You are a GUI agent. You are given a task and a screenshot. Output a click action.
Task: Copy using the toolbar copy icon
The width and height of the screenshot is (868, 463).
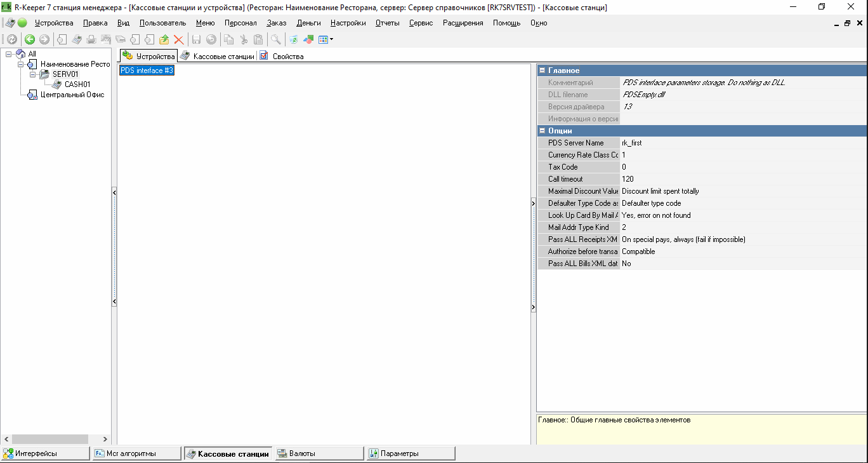[x=228, y=39]
